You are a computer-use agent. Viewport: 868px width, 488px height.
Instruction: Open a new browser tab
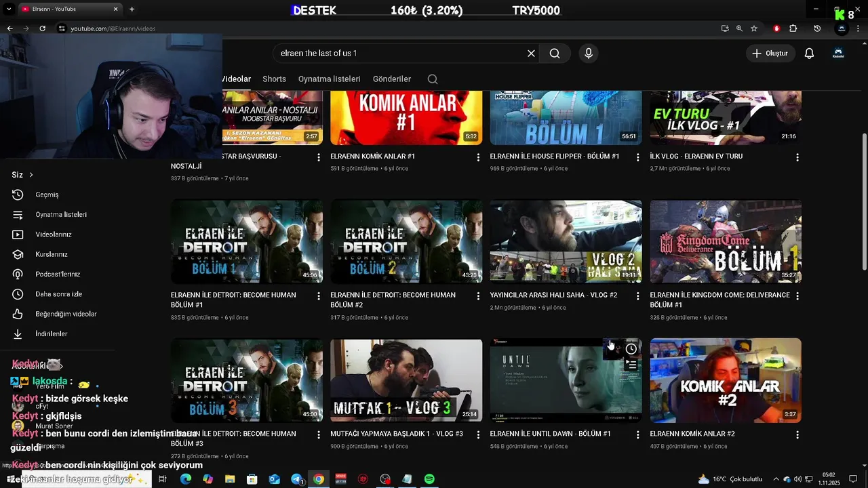[x=132, y=9]
